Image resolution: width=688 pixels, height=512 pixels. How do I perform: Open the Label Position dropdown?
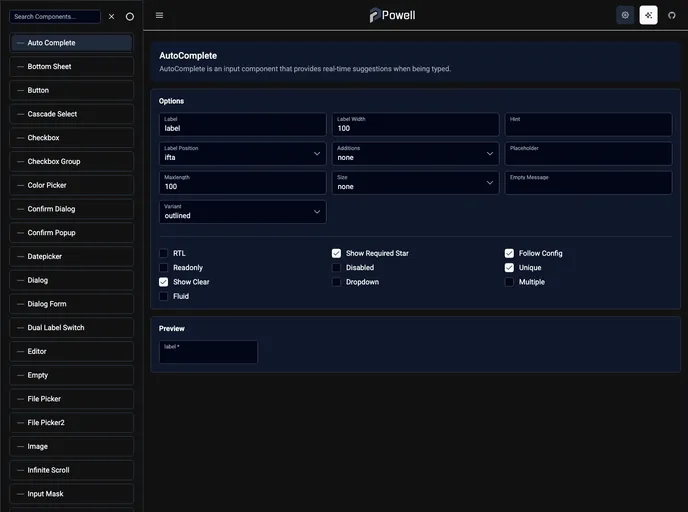click(x=243, y=154)
